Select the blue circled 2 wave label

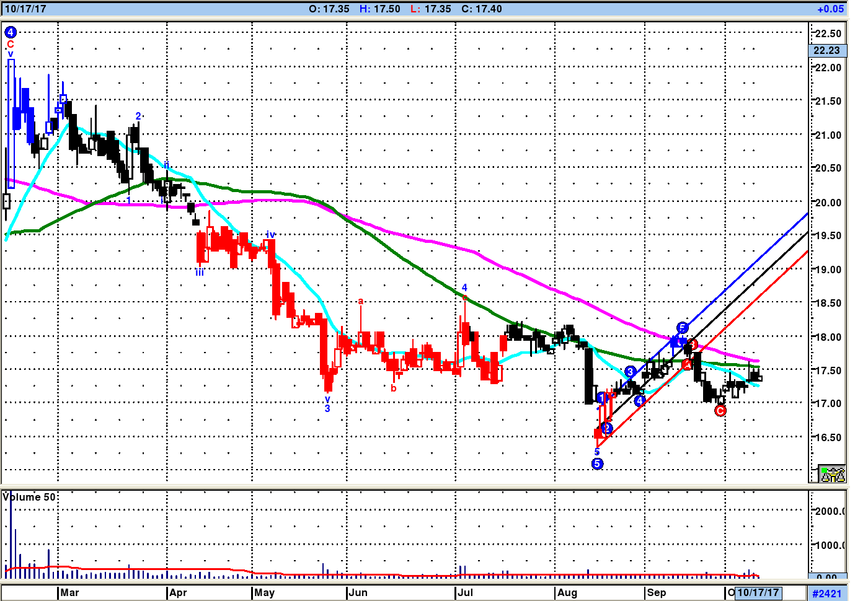tap(607, 428)
